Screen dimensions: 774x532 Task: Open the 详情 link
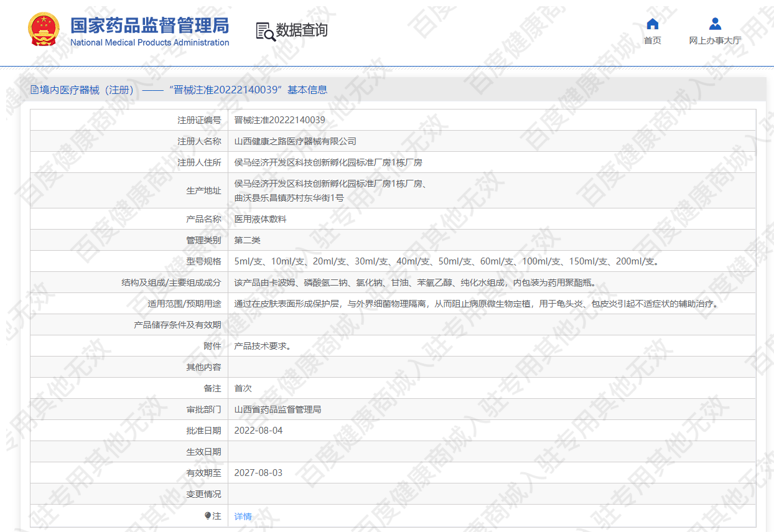243,516
